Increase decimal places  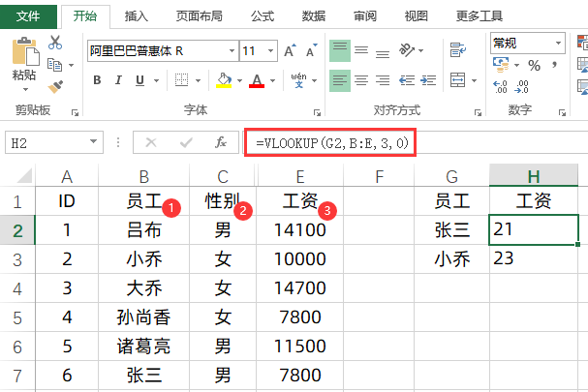(500, 86)
